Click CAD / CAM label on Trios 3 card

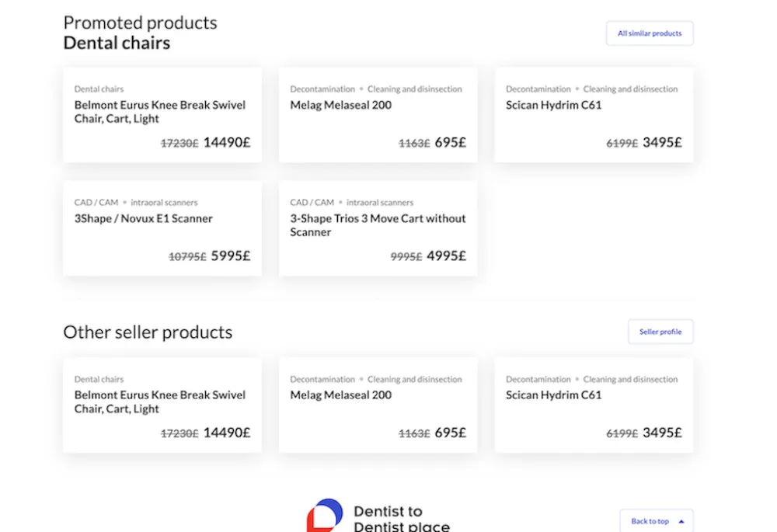coord(312,203)
